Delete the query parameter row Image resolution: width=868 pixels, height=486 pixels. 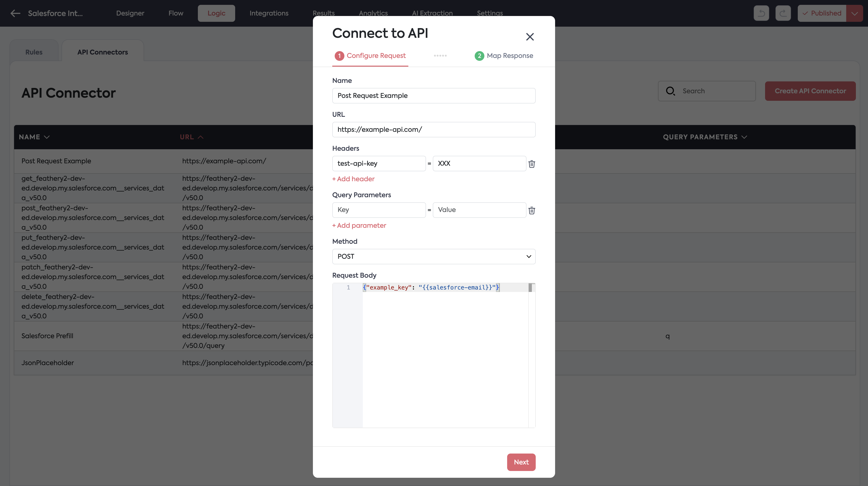[532, 210]
